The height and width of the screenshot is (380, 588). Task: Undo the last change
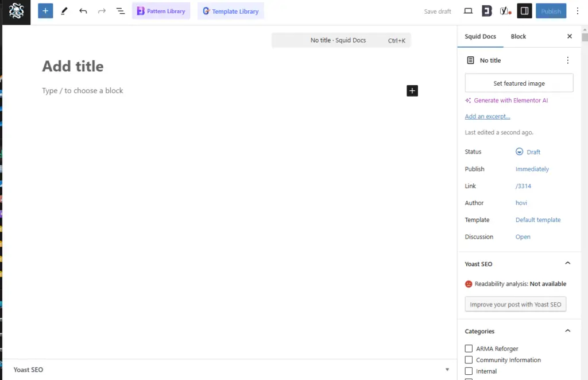click(83, 11)
